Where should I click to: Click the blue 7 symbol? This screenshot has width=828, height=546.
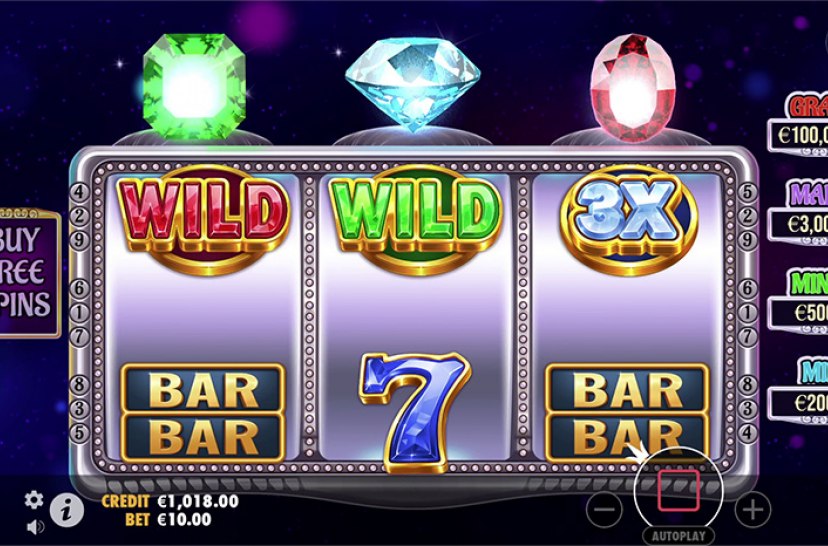pos(415,412)
